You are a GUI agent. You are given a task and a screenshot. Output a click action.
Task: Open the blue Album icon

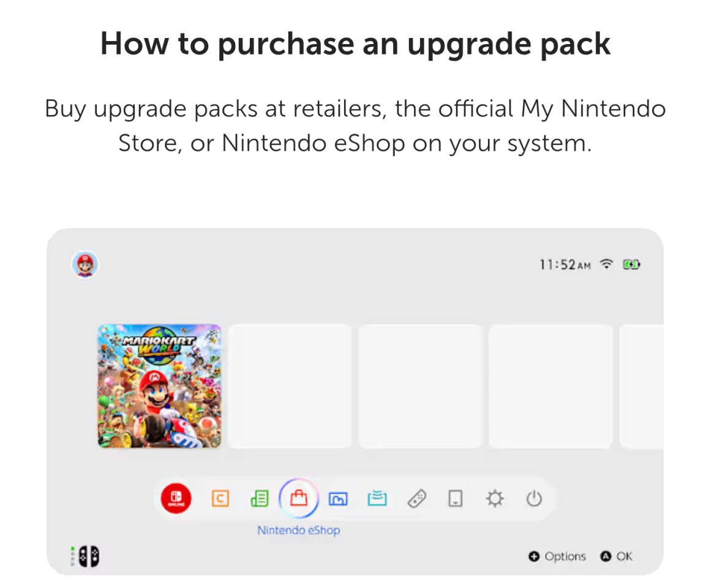click(339, 499)
